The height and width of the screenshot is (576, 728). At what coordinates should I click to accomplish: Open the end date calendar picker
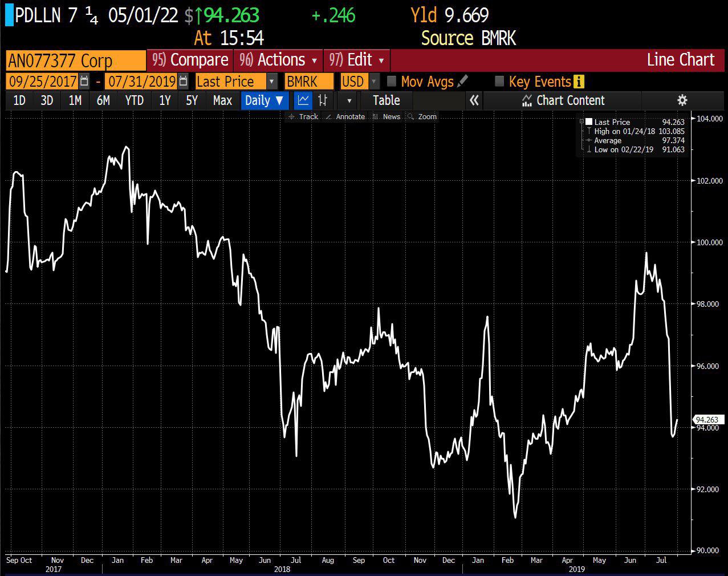183,82
